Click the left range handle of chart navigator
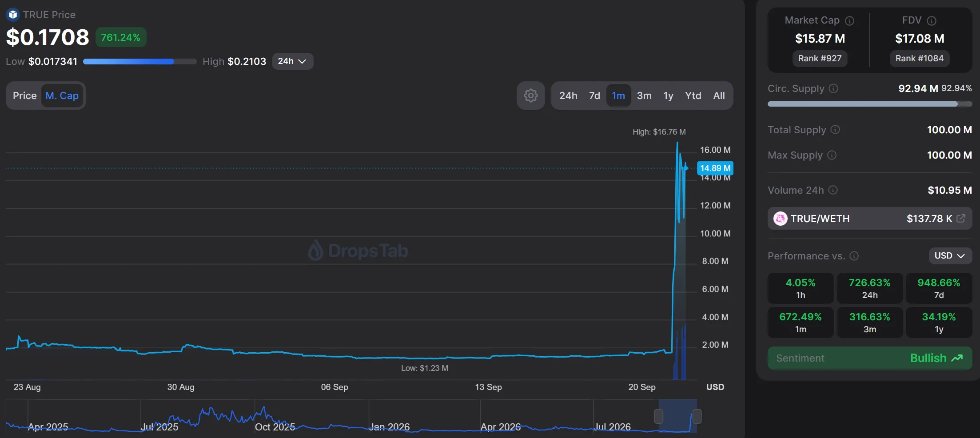980x438 pixels. click(658, 416)
